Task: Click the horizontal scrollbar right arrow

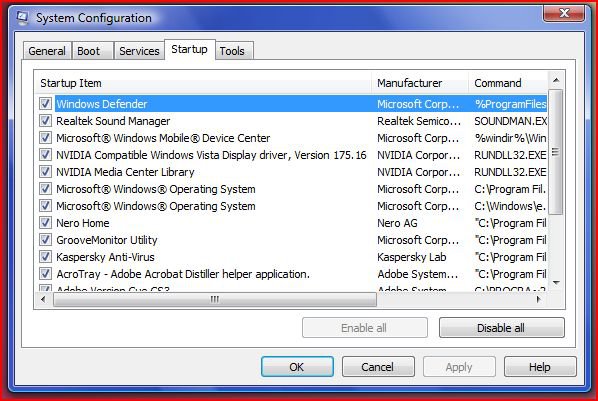Action: (x=539, y=299)
